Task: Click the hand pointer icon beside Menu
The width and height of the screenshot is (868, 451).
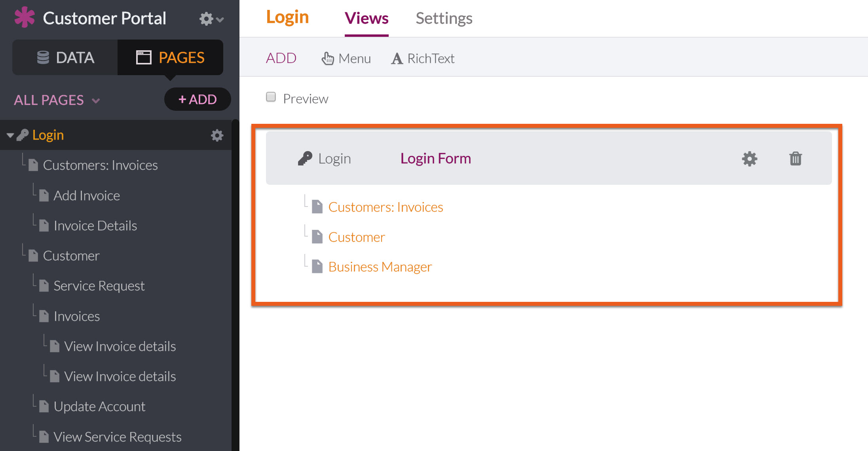Action: click(327, 59)
